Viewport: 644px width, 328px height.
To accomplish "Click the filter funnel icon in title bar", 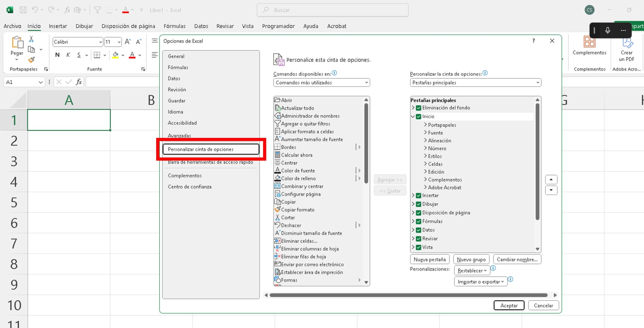I will point(97,10).
